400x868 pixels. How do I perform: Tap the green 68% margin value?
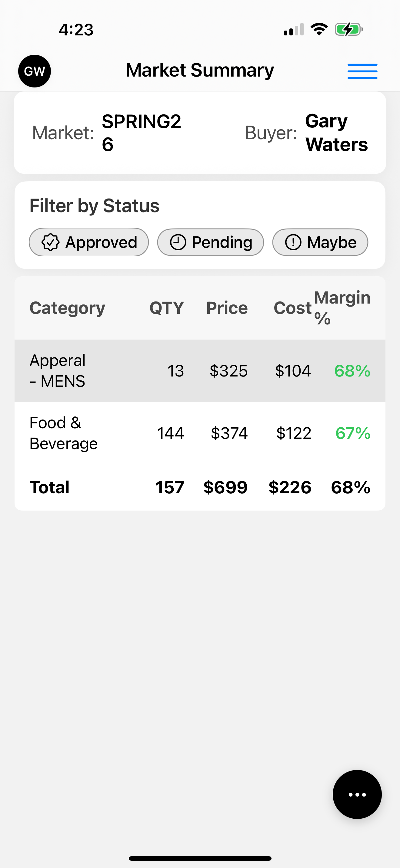pos(352,371)
